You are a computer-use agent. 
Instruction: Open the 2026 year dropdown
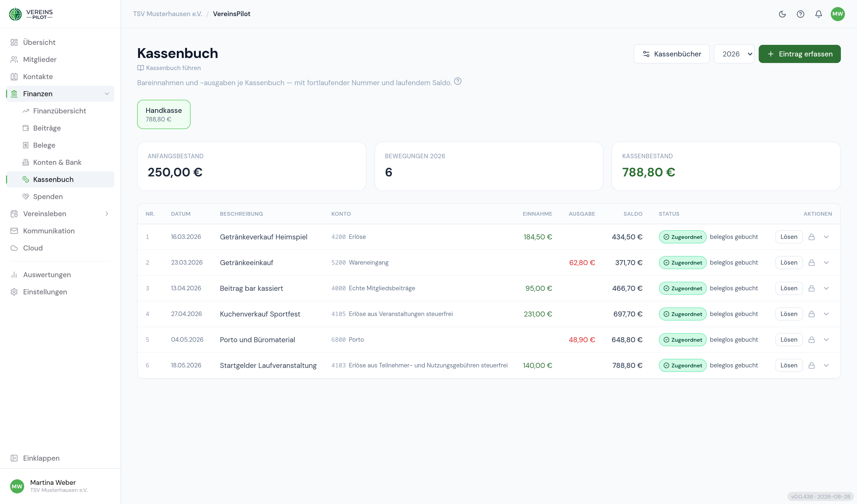point(734,54)
